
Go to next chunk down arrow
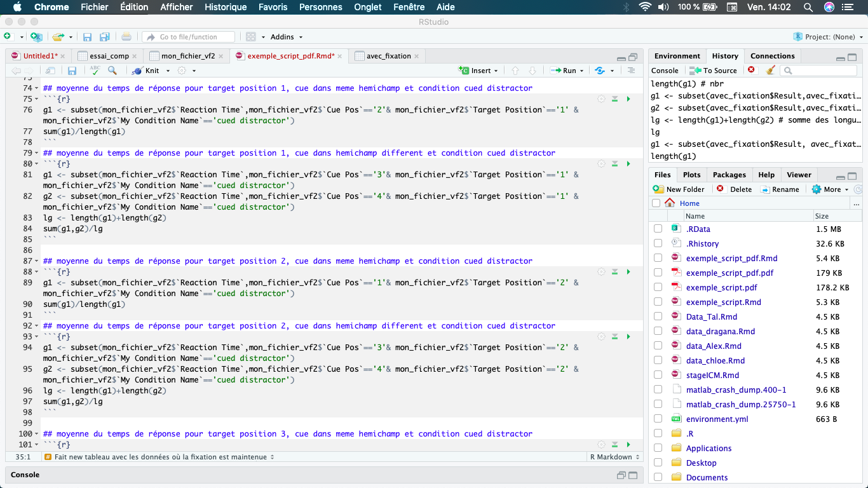(x=532, y=71)
